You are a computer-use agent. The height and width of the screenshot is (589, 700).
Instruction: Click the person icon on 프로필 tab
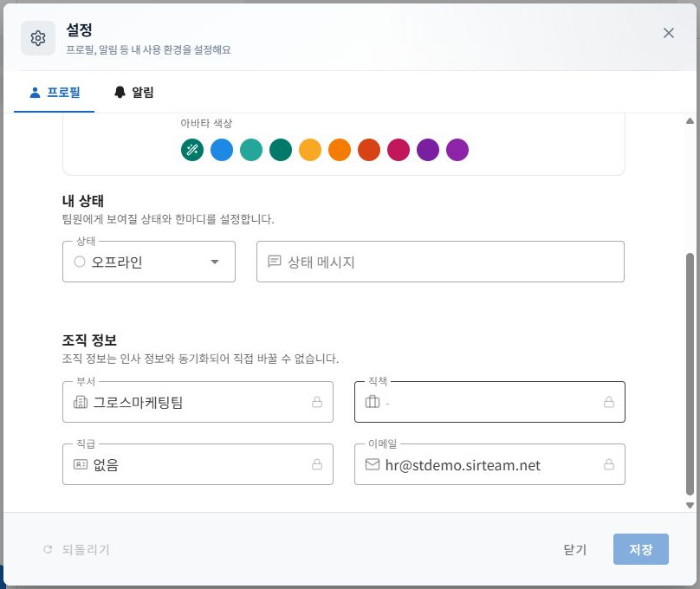click(35, 93)
